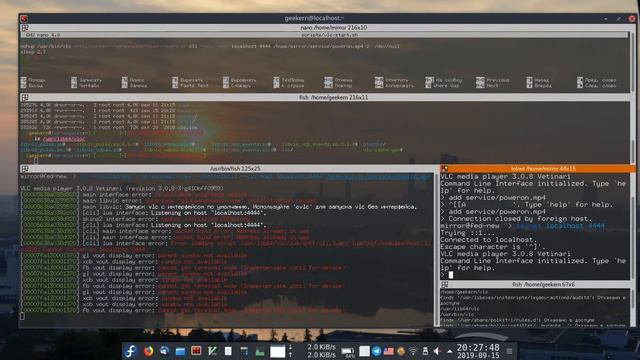Open grouping menu icon of orange telnet pane
The height and width of the screenshot is (360, 640).
click(445, 169)
